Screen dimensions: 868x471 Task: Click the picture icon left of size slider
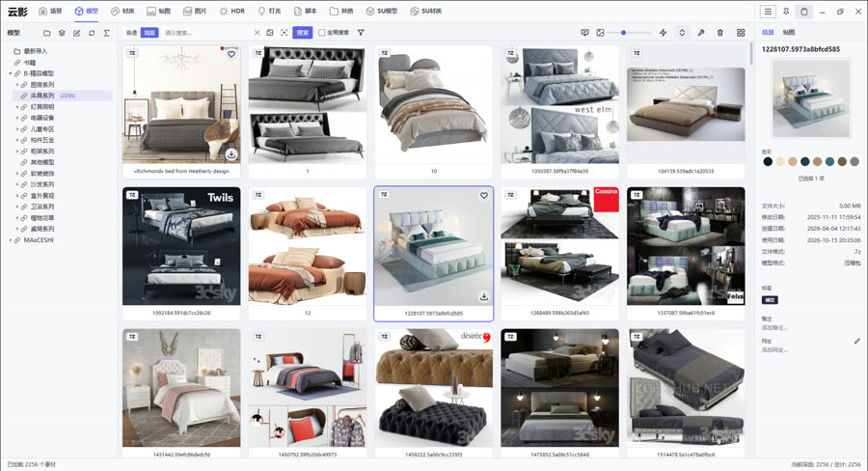tap(600, 33)
